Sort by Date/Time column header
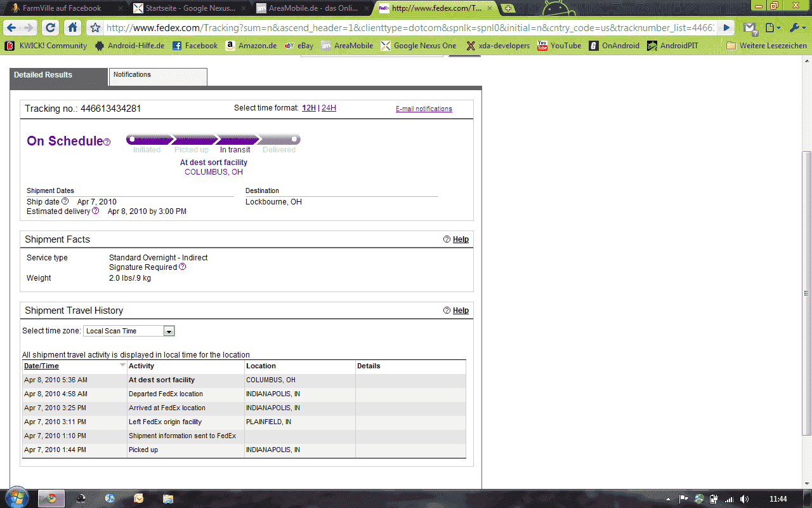 41,366
